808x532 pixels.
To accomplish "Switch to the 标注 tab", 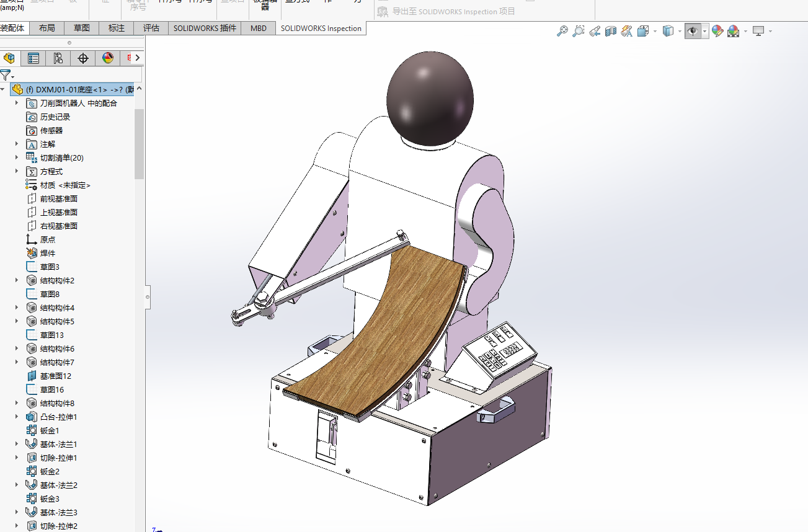I will coord(117,28).
